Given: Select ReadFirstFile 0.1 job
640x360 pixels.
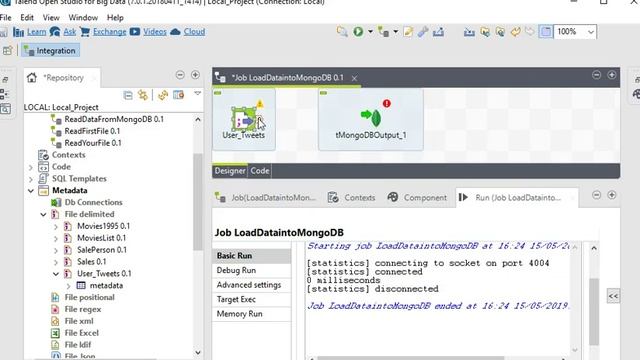Looking at the screenshot, I should click(x=92, y=131).
